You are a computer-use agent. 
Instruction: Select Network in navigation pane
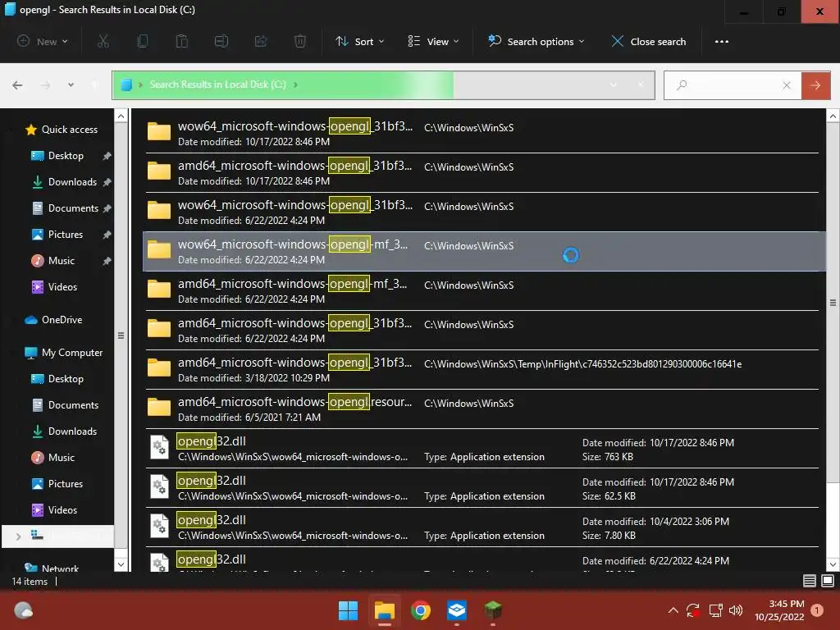click(x=52, y=568)
